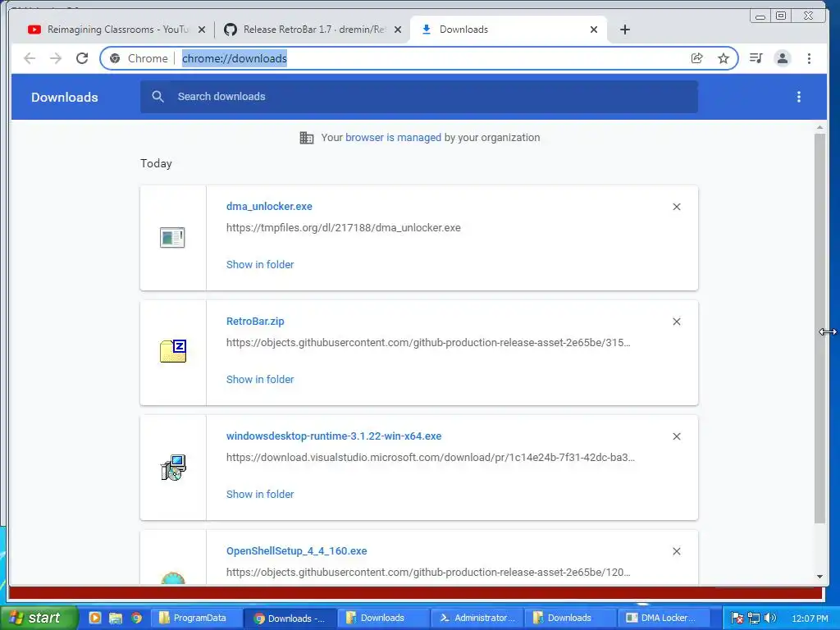Open the Chrome profile avatar
The width and height of the screenshot is (840, 630).
pyautogui.click(x=782, y=58)
